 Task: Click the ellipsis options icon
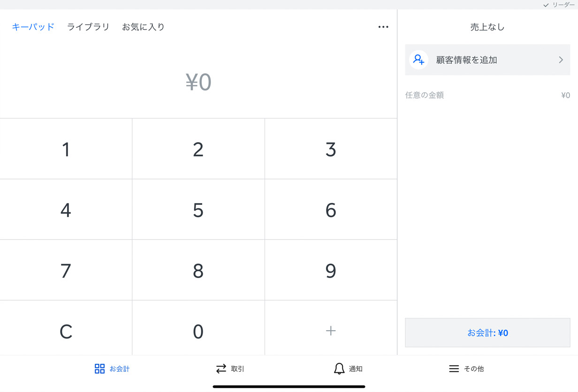(x=383, y=27)
